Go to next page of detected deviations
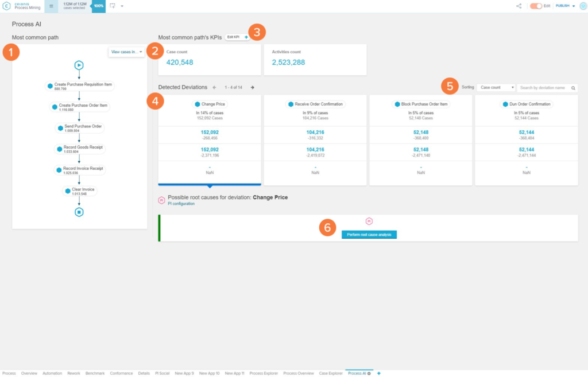 (x=252, y=87)
